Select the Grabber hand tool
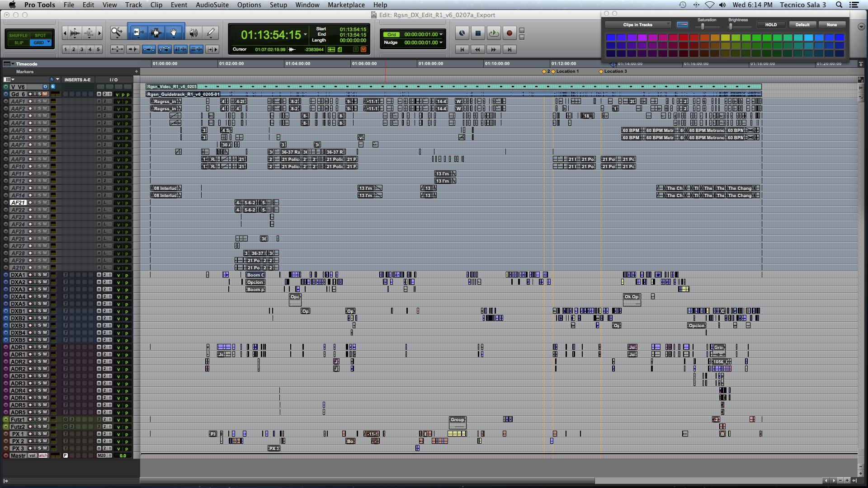Screen dimensions: 868x488 pos(174,32)
